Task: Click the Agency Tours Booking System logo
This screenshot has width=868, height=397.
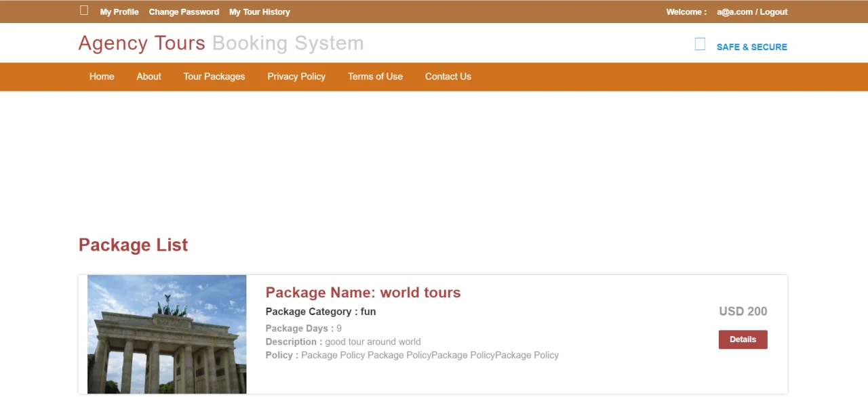Action: pos(221,43)
